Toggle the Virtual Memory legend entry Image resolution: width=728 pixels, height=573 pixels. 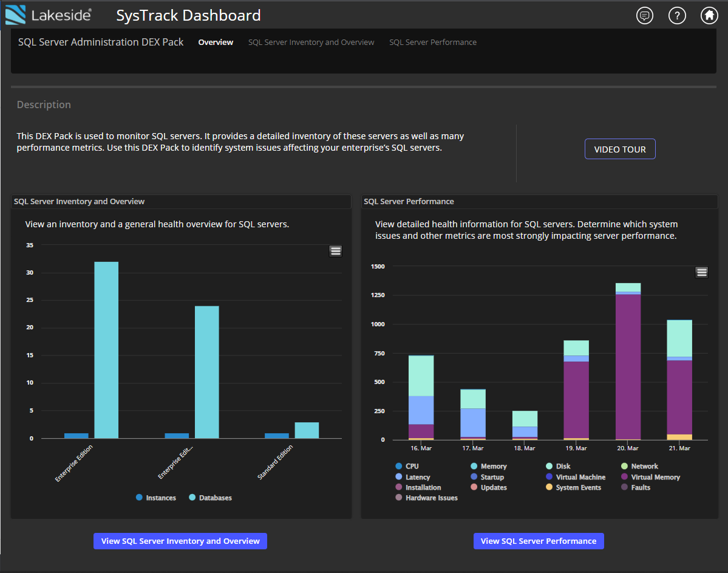click(x=651, y=477)
